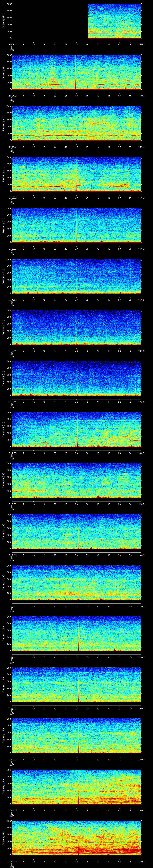153x868 pixels.
Task: Click the 26:00 end time label
Action: tap(141, 861)
